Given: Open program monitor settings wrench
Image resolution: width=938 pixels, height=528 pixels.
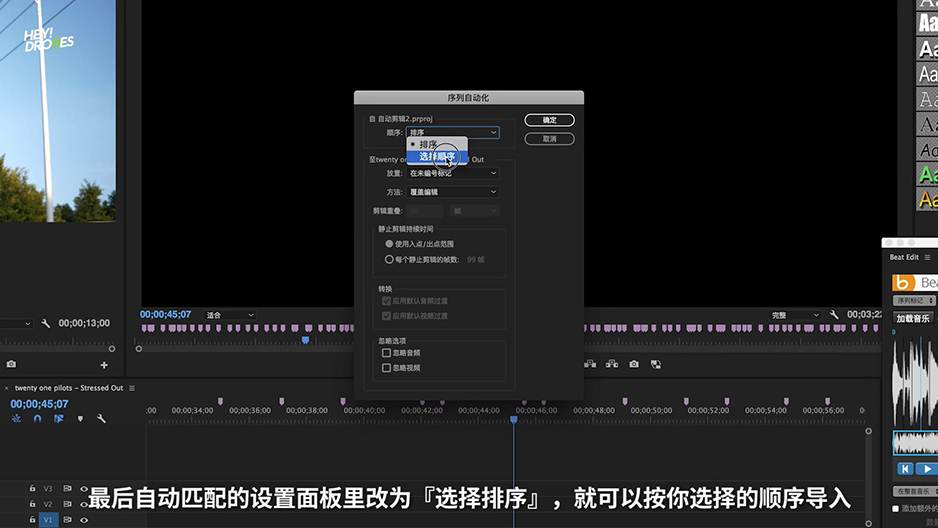Looking at the screenshot, I should [x=835, y=315].
